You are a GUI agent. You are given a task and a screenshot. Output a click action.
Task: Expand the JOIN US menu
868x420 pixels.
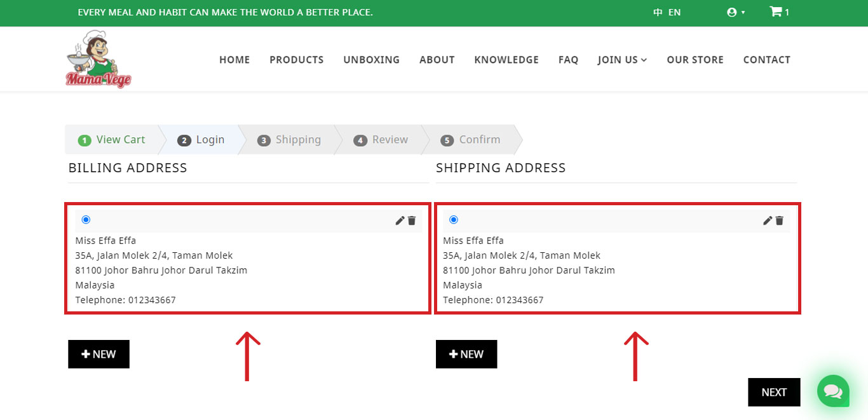point(622,60)
